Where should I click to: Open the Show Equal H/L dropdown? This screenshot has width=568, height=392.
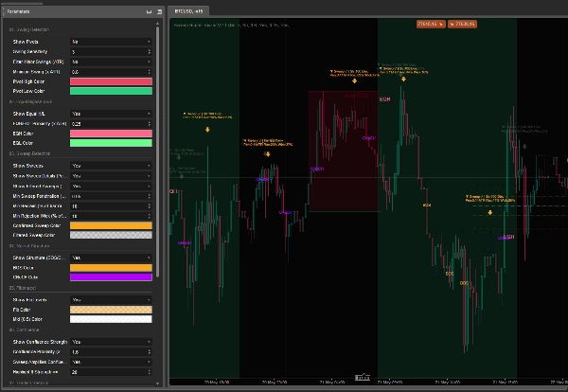point(111,114)
